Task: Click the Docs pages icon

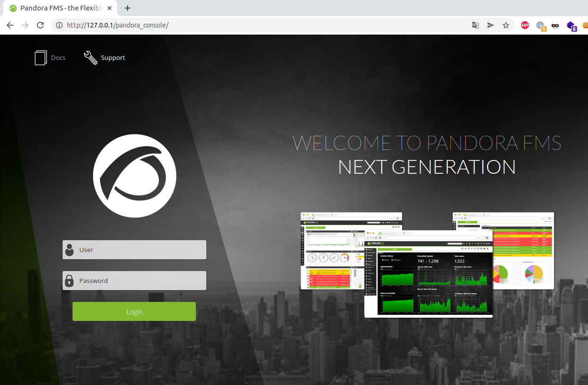Action: pos(41,57)
